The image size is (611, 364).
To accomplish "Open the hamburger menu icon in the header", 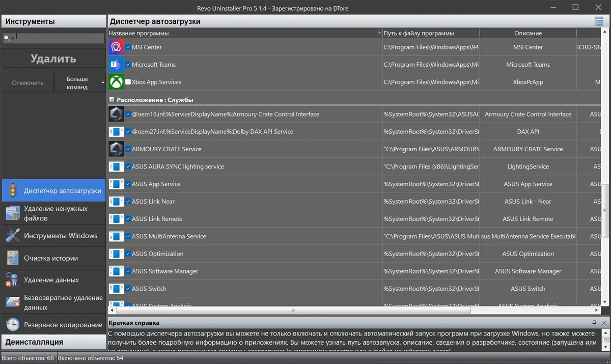I will [x=598, y=21].
